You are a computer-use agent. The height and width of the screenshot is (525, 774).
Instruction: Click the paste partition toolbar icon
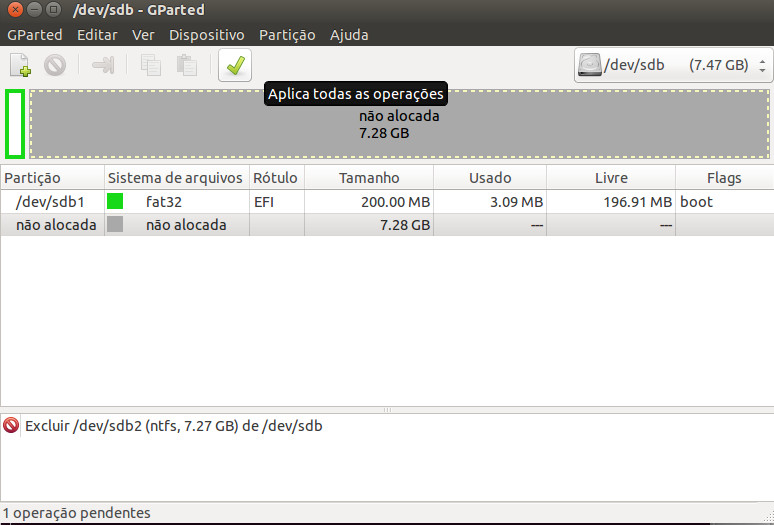[187, 65]
